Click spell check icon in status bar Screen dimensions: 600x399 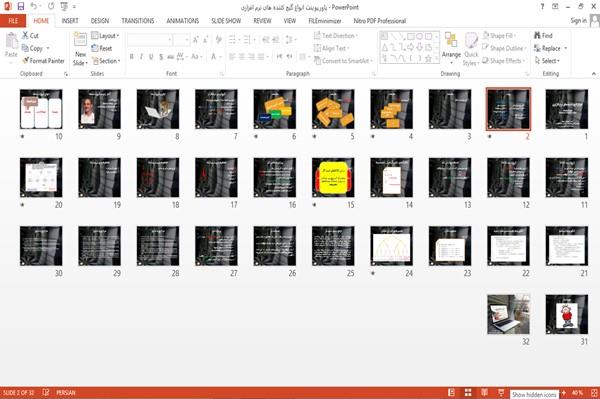coord(46,392)
